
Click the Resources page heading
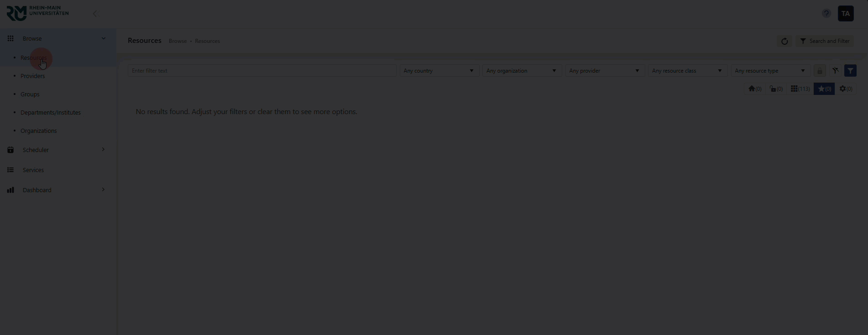pos(145,41)
